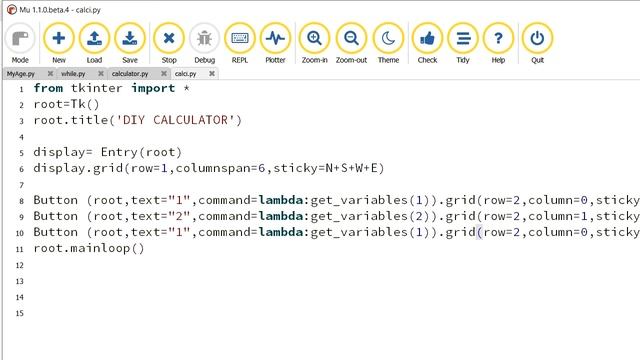Start the Debug tool

tap(204, 43)
